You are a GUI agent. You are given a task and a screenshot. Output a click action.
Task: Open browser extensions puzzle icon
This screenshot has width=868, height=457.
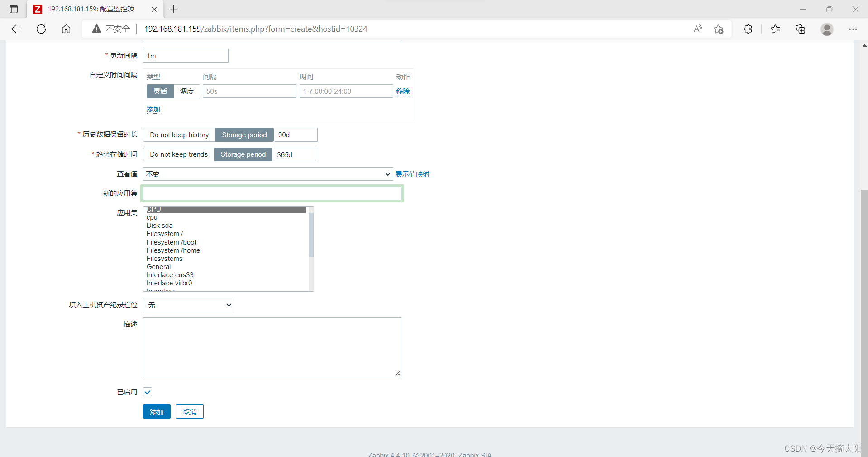[x=748, y=29]
